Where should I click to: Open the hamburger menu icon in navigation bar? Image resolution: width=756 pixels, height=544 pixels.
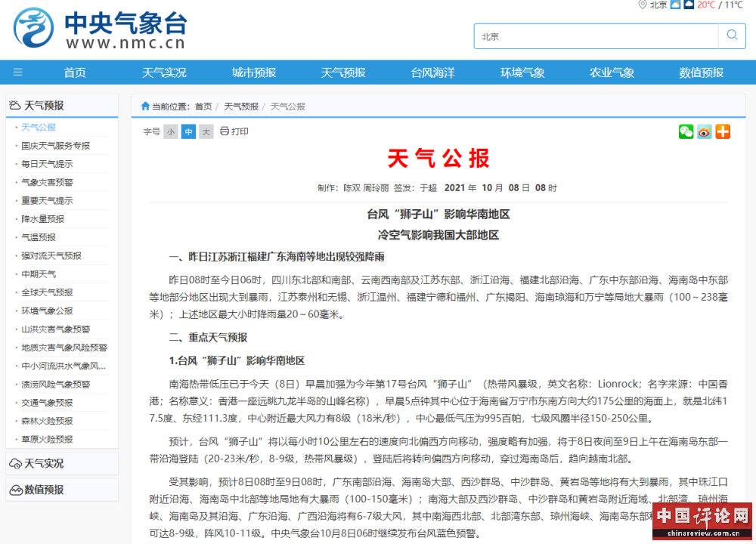click(18, 73)
